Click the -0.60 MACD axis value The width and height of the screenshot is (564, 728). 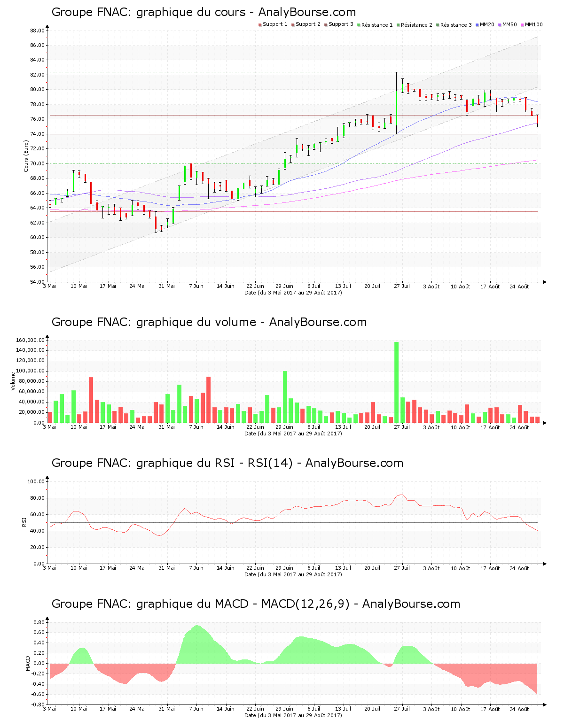[x=38, y=694]
